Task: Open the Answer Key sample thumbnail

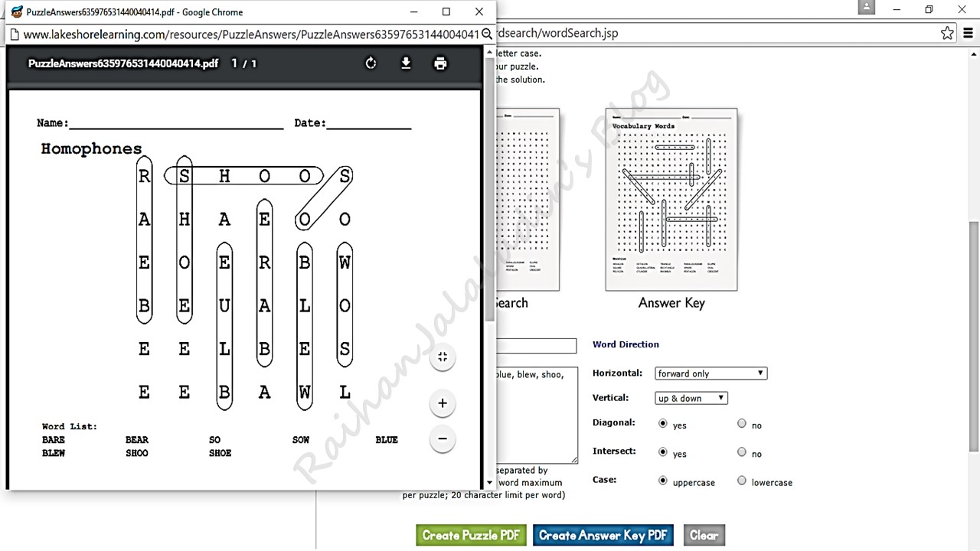Action: tap(671, 199)
